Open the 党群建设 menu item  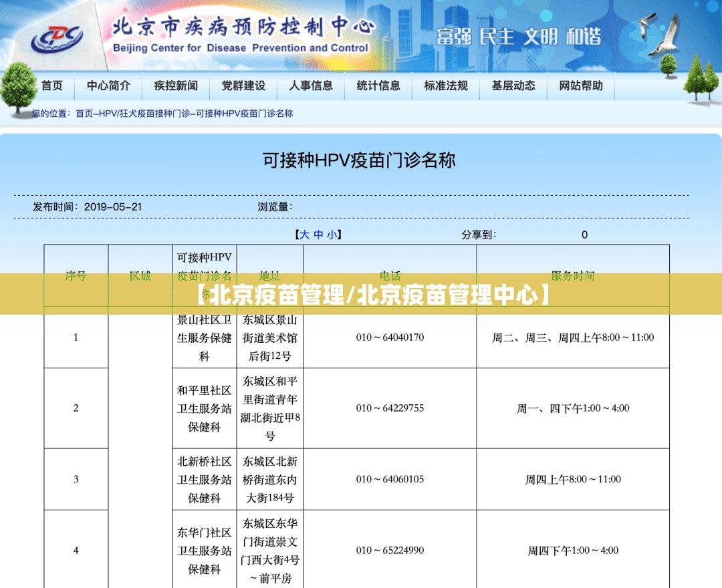[x=243, y=86]
